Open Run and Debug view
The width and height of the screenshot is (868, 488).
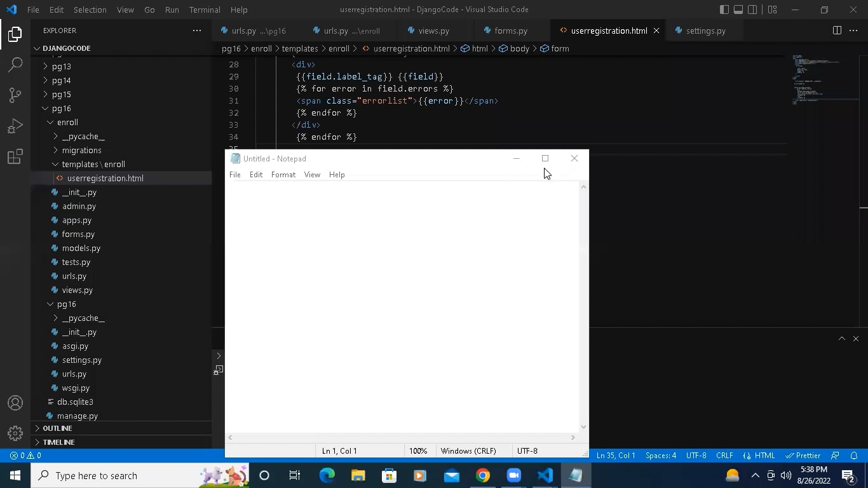15,126
